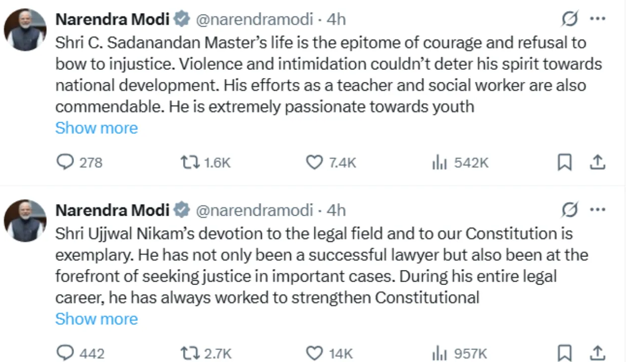Like the Ujjwal Nikam tweet
Image resolution: width=644 pixels, height=362 pixels.
pyautogui.click(x=314, y=353)
